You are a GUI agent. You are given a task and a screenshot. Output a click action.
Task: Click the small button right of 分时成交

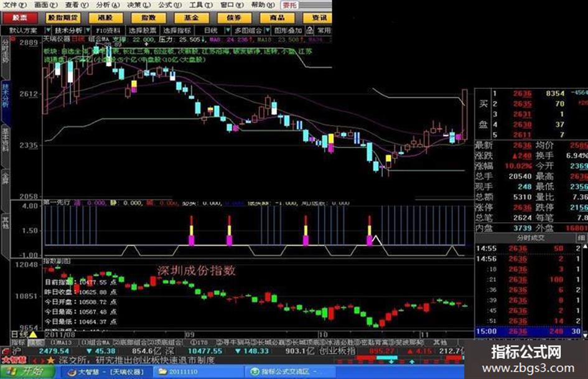[581, 238]
